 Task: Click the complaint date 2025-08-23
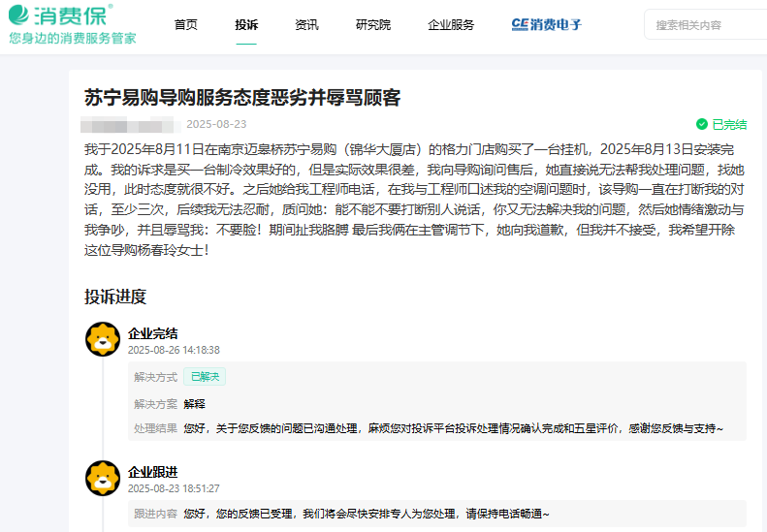(x=216, y=124)
